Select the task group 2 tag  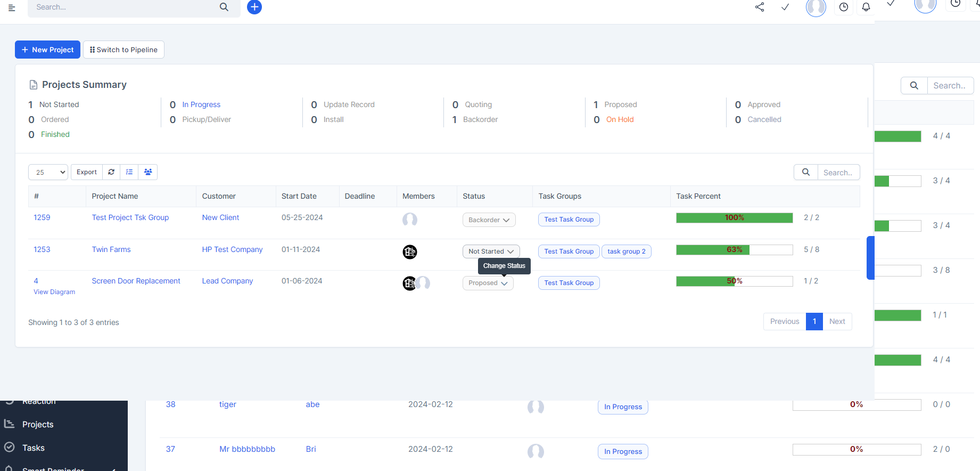(626, 251)
